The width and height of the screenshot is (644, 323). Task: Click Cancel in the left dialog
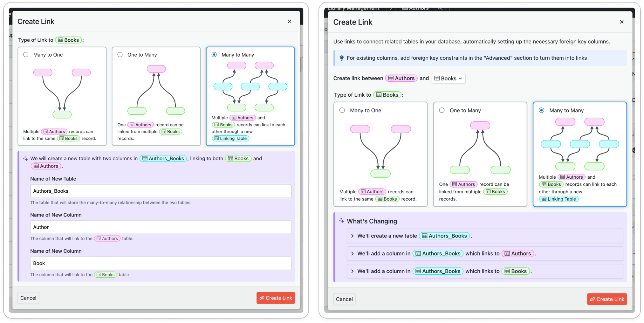(x=28, y=298)
